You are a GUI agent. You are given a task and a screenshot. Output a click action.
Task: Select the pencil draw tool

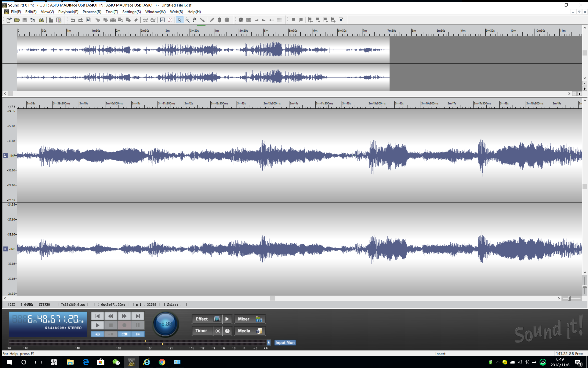tap(212, 20)
